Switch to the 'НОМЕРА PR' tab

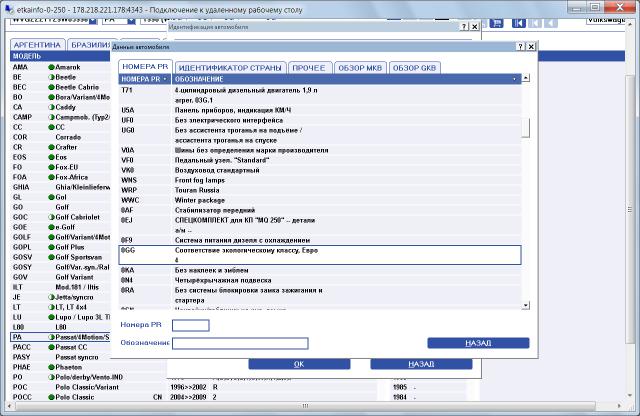(145, 67)
